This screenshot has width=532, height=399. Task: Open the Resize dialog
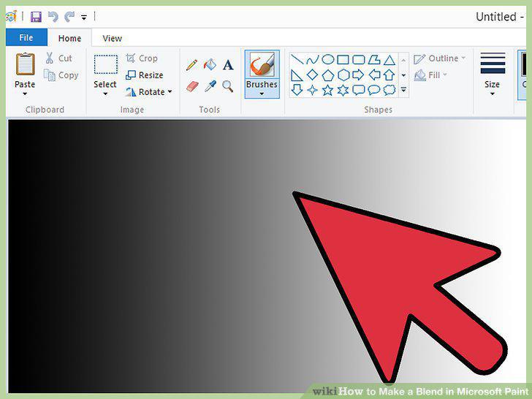(x=144, y=75)
